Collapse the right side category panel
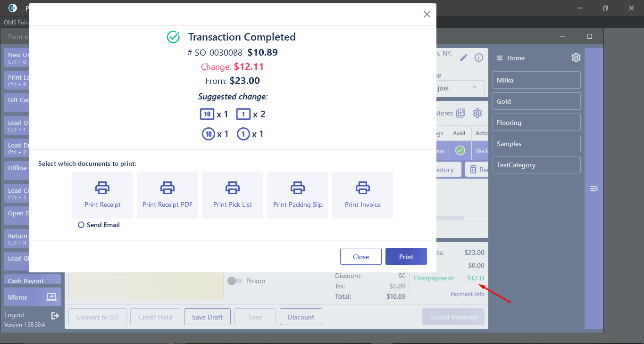This screenshot has width=644, height=344. (x=594, y=188)
